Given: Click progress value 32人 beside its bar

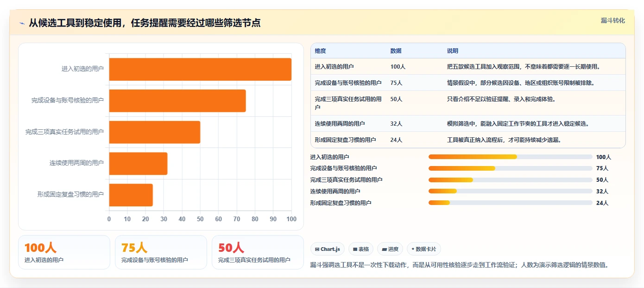Looking at the screenshot, I should pyautogui.click(x=602, y=191).
